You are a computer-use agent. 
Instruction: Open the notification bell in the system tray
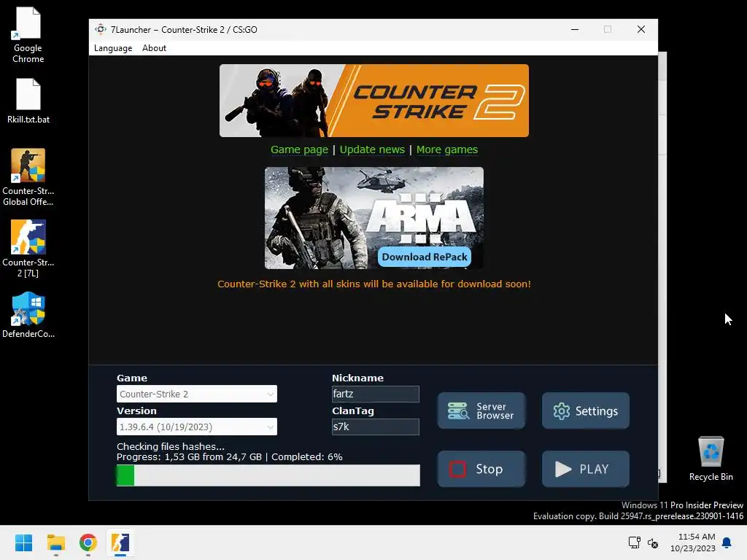point(727,542)
